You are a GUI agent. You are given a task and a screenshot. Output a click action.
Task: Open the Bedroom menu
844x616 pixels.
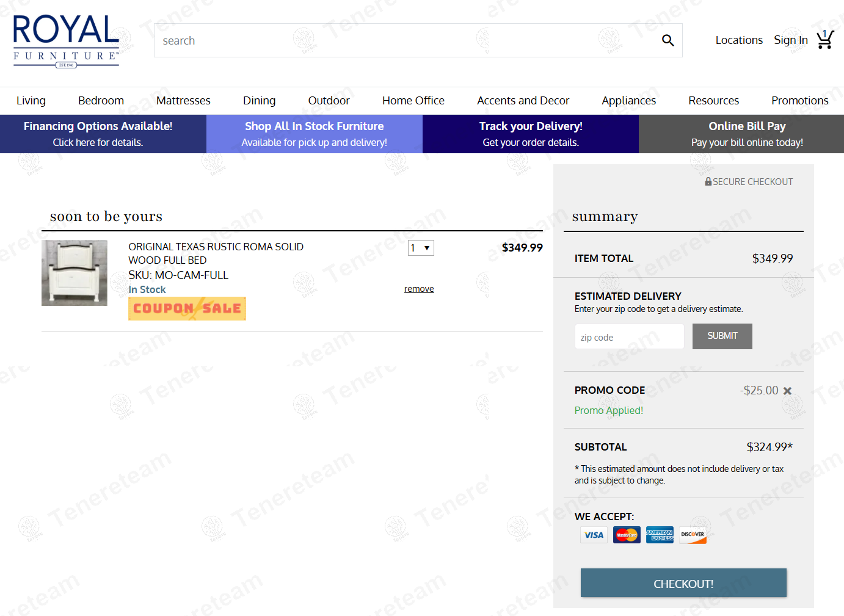click(101, 101)
